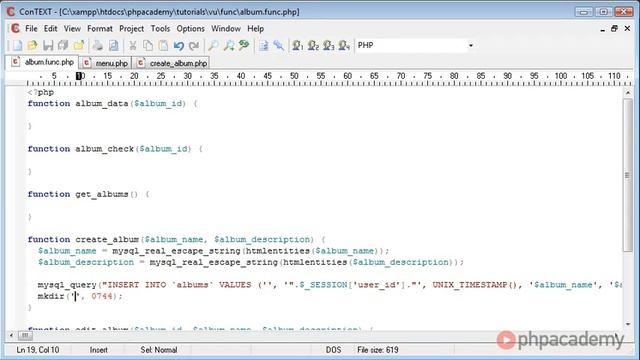This screenshot has width=640, height=360.
Task: Close the inner document with the X
Action: (627, 29)
